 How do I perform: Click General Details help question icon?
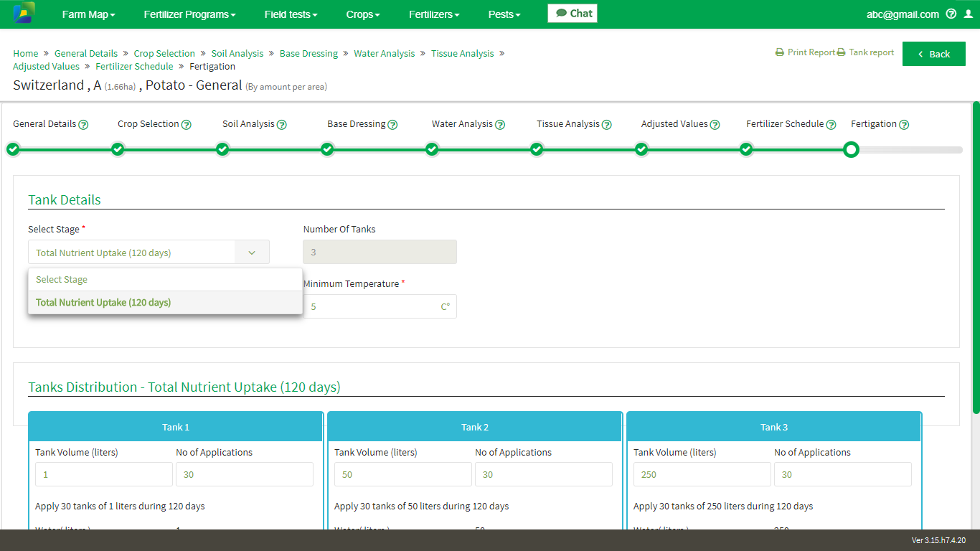pos(83,124)
